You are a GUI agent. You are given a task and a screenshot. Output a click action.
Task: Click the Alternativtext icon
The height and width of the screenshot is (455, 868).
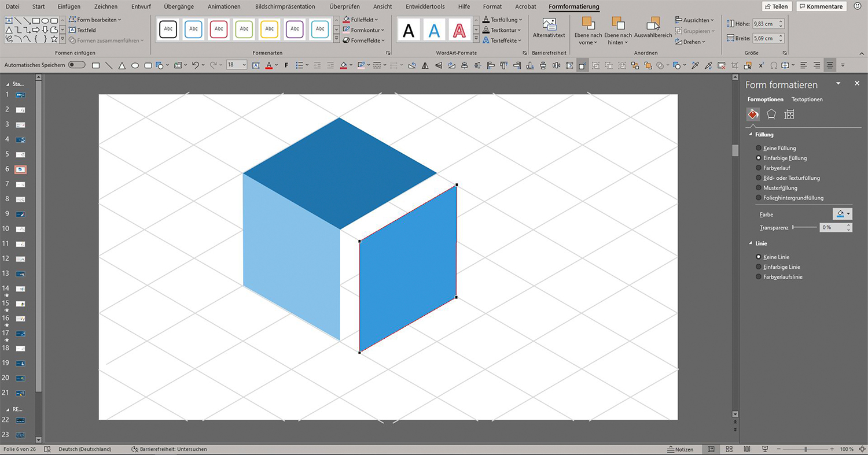point(549,25)
